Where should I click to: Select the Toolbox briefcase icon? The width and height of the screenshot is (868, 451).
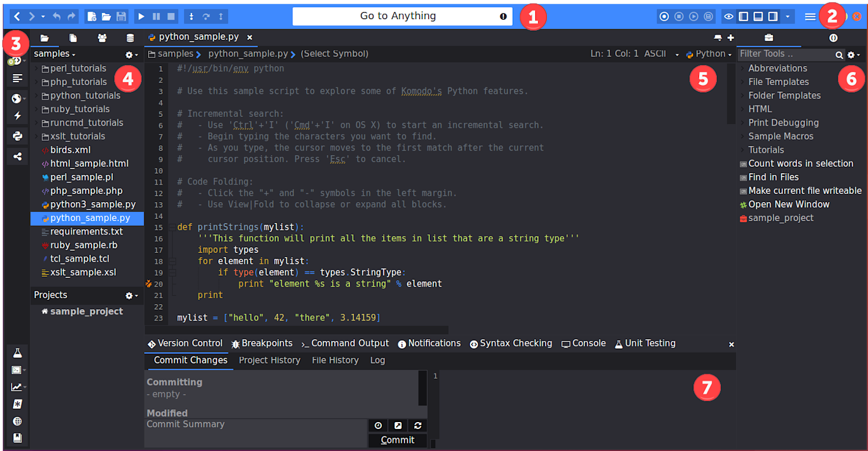pos(768,37)
